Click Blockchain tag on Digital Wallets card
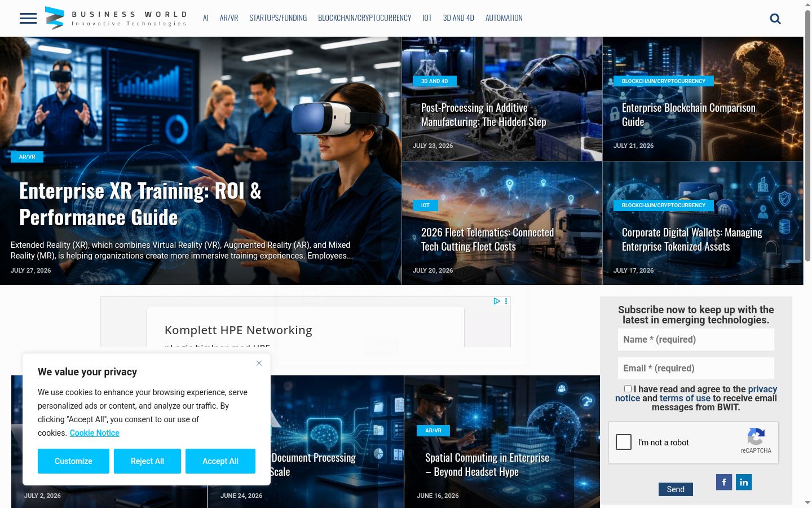Screen dimensions: 812x508 (x=664, y=205)
